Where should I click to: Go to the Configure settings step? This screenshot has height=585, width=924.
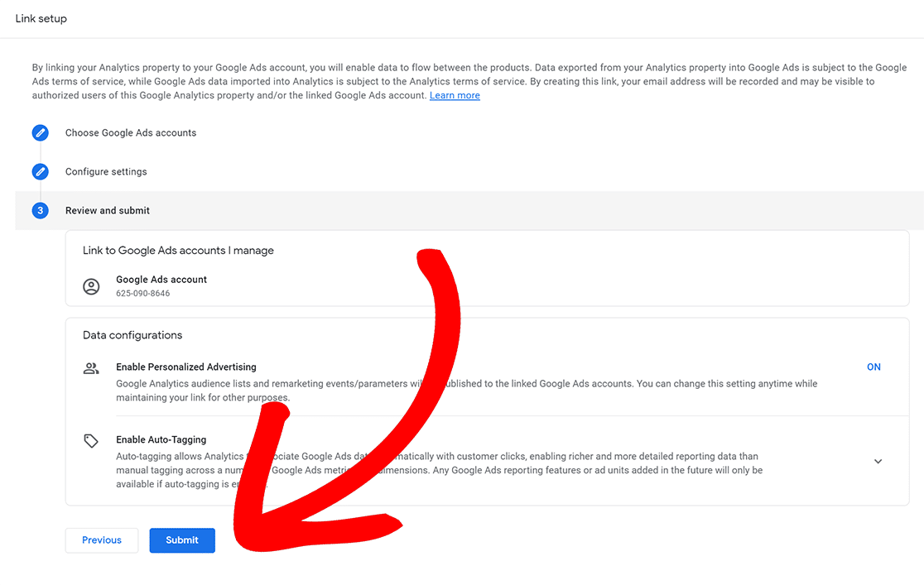pos(106,171)
